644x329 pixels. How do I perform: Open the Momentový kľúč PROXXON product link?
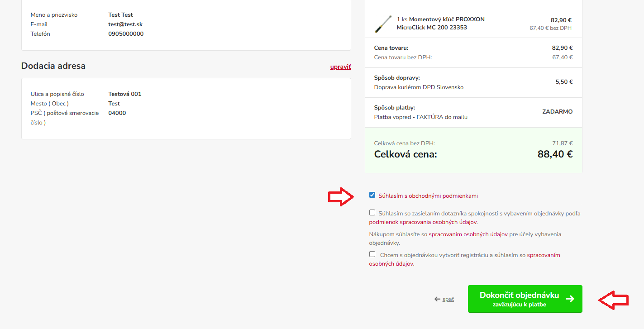click(x=440, y=24)
